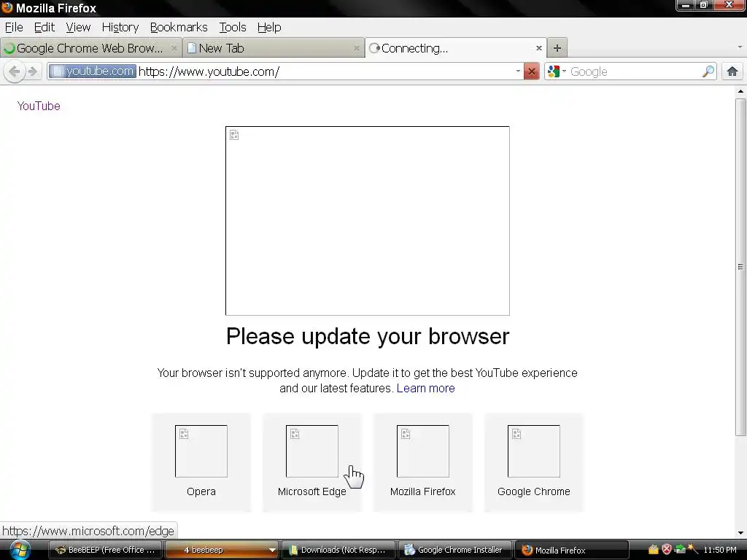Click the "Please update your browser" heading
747x560 pixels.
368,337
